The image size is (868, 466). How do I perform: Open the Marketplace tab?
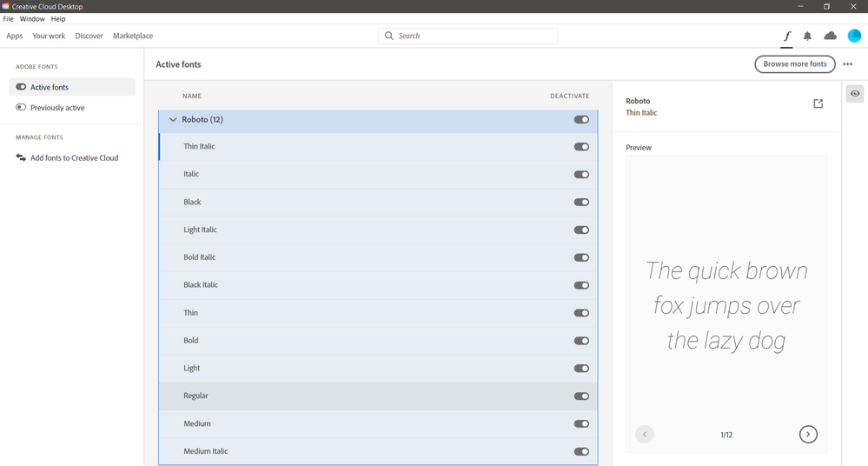click(x=133, y=36)
